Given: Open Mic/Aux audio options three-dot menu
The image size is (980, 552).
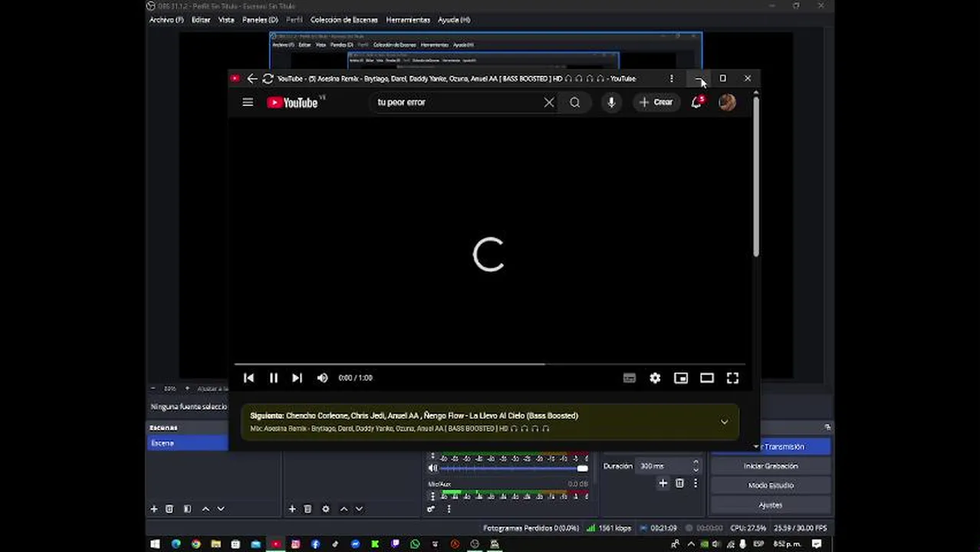Looking at the screenshot, I should click(x=431, y=496).
